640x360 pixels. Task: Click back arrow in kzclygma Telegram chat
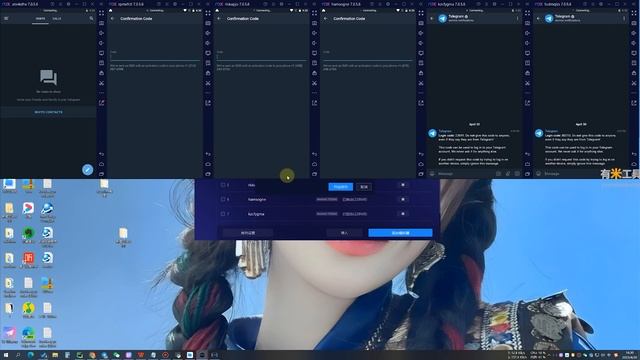[432, 18]
